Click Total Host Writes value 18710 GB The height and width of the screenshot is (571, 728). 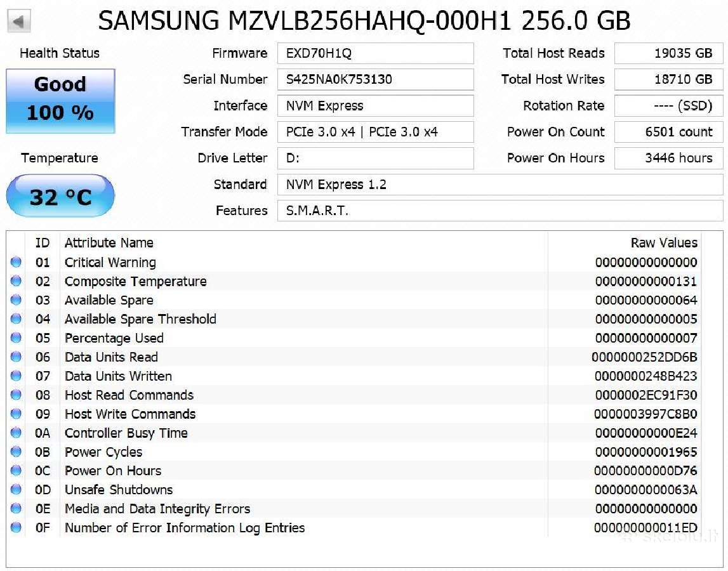pos(668,79)
